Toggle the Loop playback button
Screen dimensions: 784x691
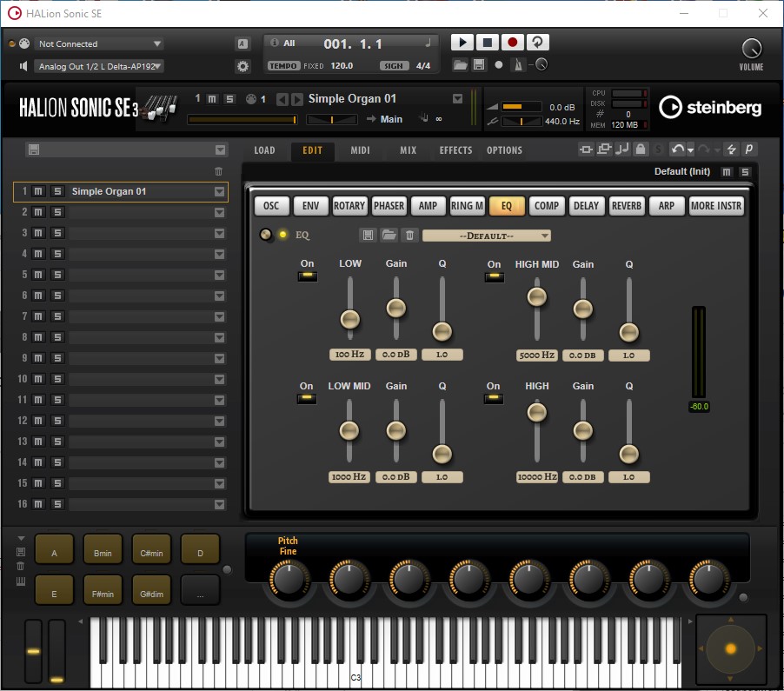click(x=537, y=43)
